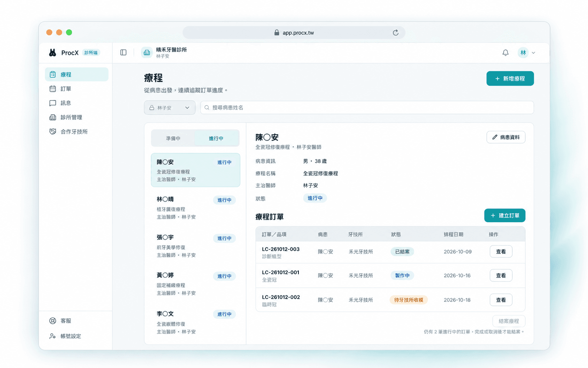
Task: Toggle the sidebar panel icon
Action: click(123, 53)
